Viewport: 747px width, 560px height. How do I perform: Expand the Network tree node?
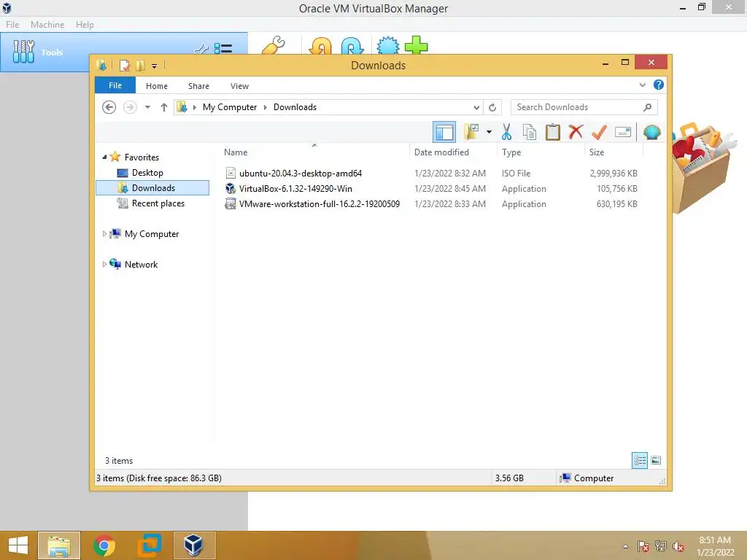104,264
